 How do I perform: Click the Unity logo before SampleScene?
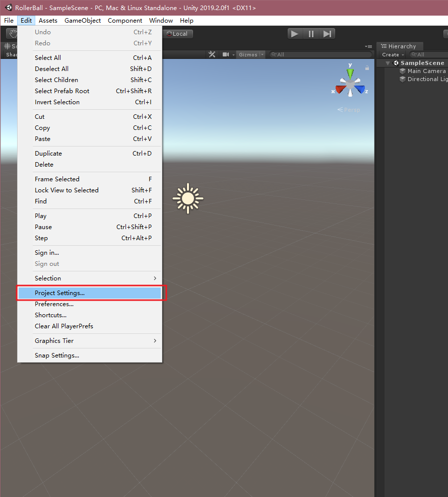tap(396, 63)
